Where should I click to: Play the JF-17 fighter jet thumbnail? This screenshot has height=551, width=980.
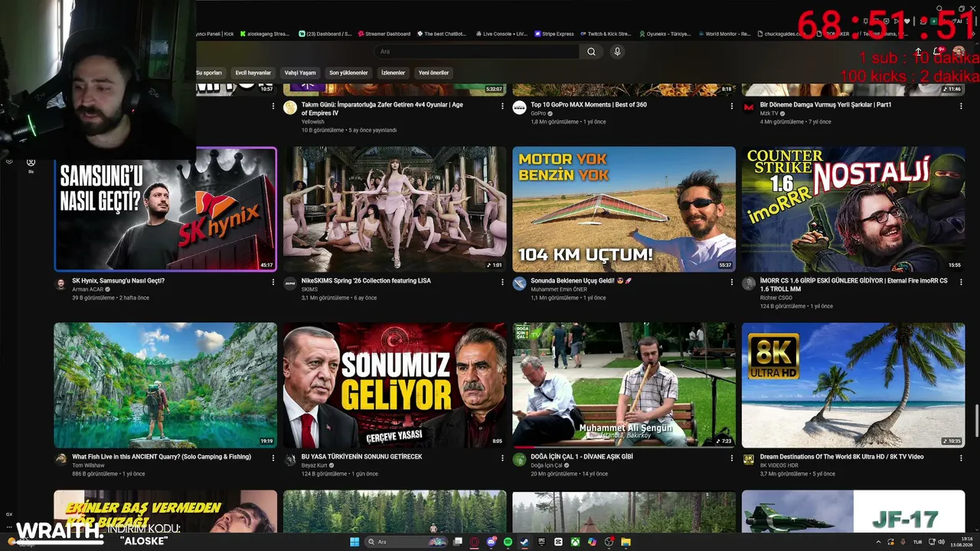pyautogui.click(x=853, y=511)
